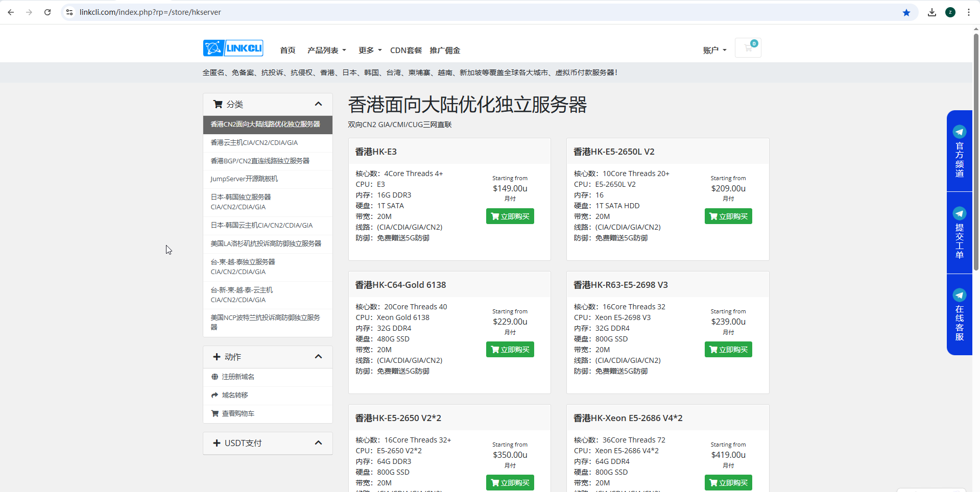The width and height of the screenshot is (980, 492).
Task: Open 日本-韩国云主机 category
Action: [x=268, y=226]
